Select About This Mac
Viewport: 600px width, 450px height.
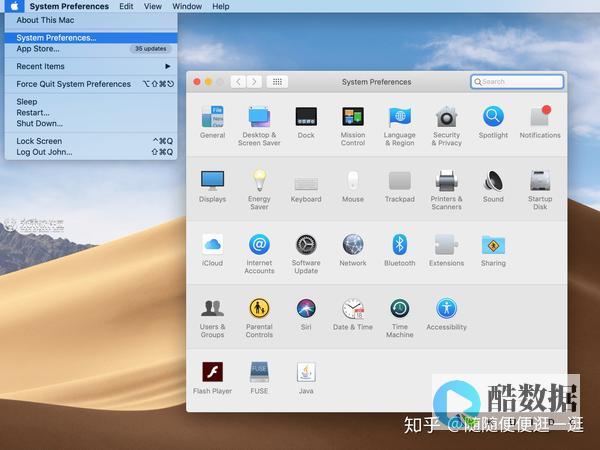[91, 20]
